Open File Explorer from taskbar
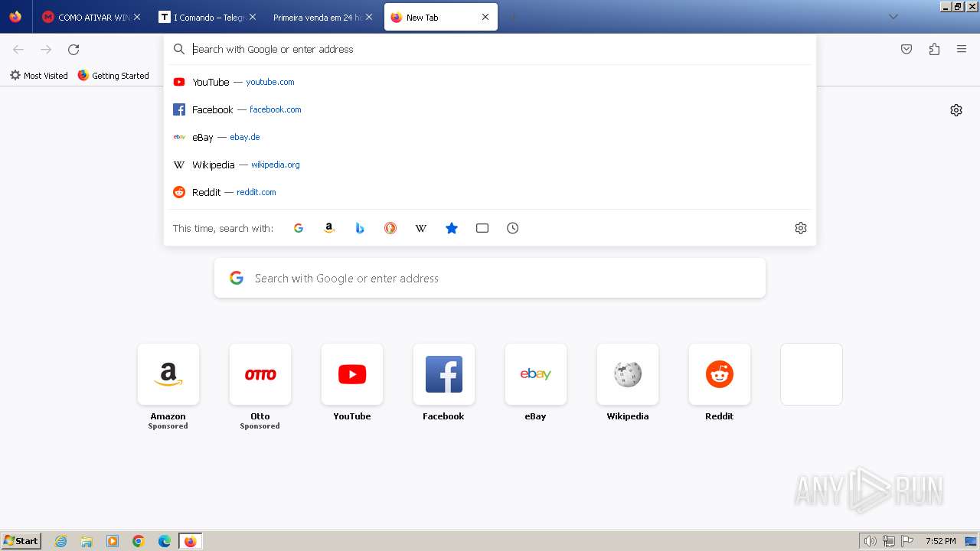Image resolution: width=980 pixels, height=551 pixels. click(87, 541)
